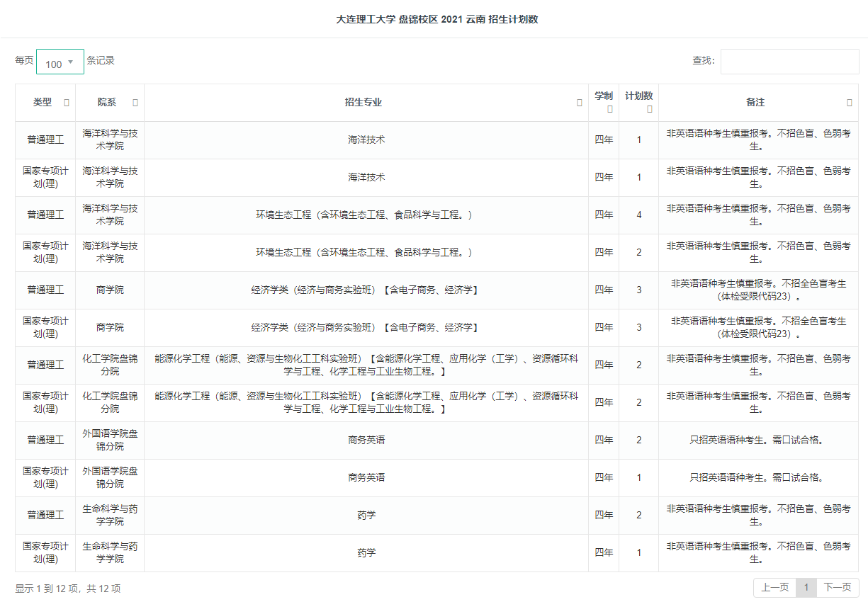Viewport: 868px width, 614px height.
Task: Click 商学院 in the 普通理工 经济学类 row
Action: tap(110, 290)
